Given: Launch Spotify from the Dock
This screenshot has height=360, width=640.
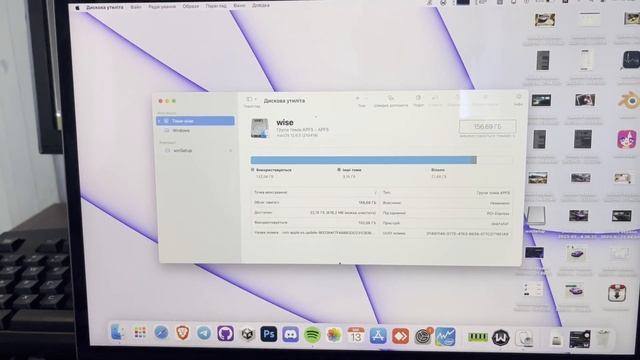Looking at the screenshot, I should tap(312, 335).
